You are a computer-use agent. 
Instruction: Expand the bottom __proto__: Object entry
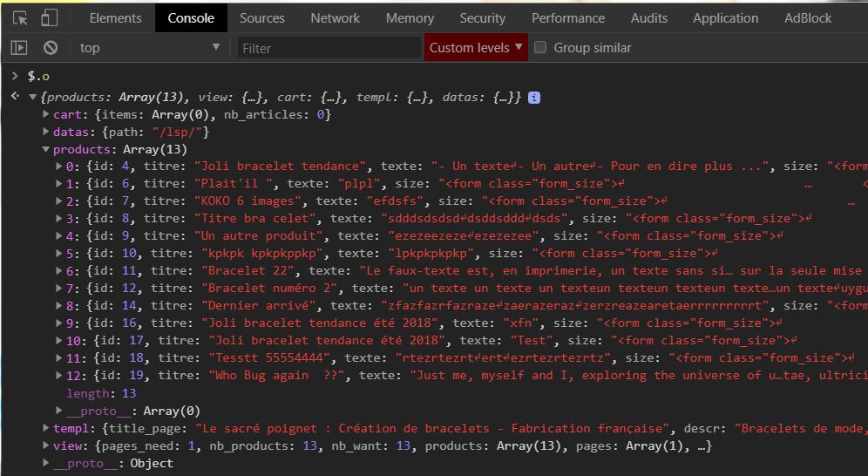[46, 463]
